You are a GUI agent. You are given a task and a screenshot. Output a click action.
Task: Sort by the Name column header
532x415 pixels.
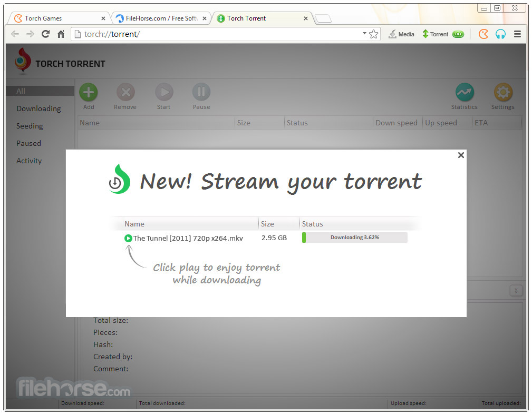(156, 123)
